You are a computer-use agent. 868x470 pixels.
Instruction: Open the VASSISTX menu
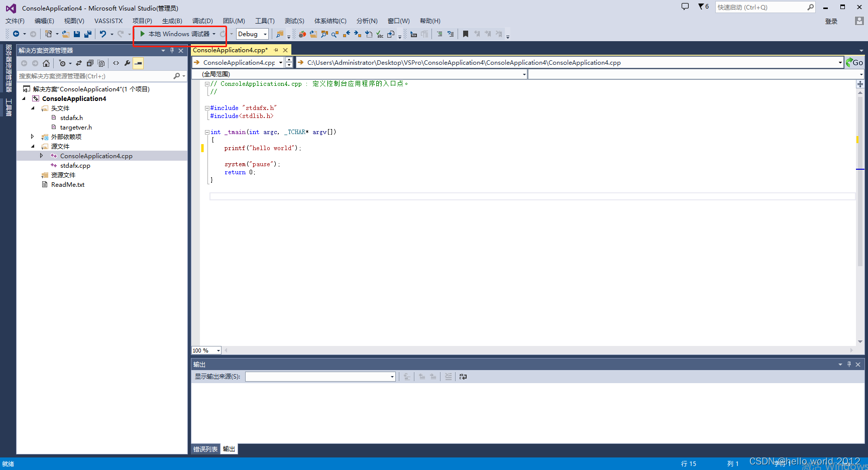(x=108, y=21)
